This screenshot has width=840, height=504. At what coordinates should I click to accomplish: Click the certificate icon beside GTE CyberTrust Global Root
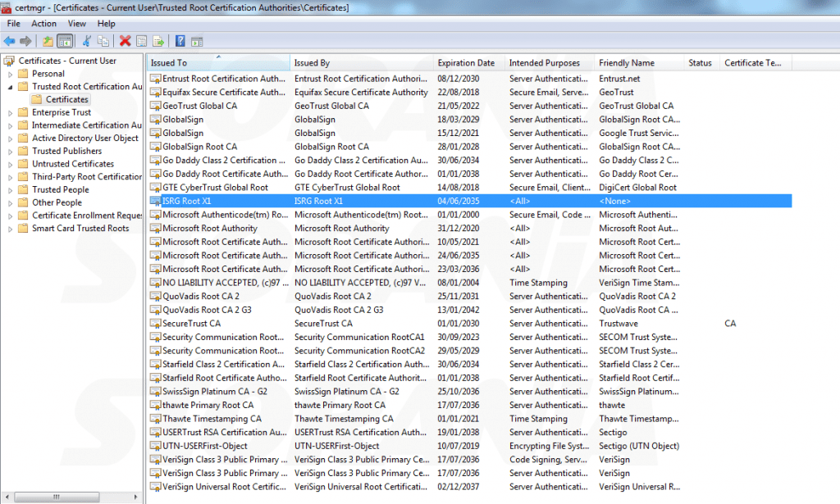point(156,188)
